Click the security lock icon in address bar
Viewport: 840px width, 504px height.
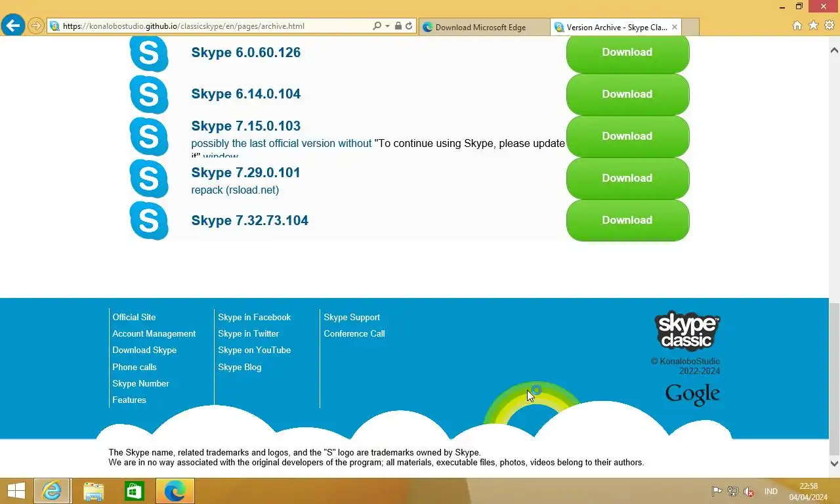(x=398, y=26)
